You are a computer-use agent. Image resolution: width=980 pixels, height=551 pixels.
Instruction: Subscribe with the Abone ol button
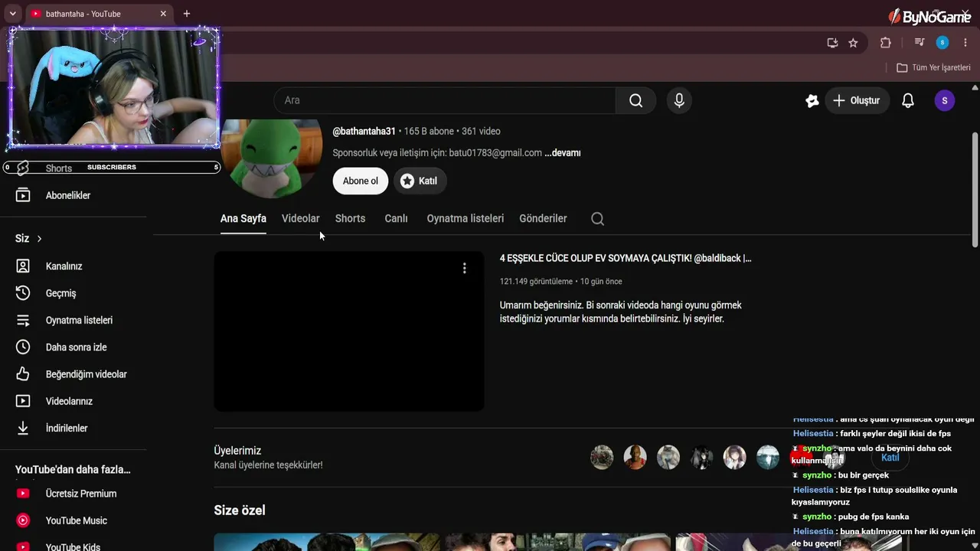(361, 181)
